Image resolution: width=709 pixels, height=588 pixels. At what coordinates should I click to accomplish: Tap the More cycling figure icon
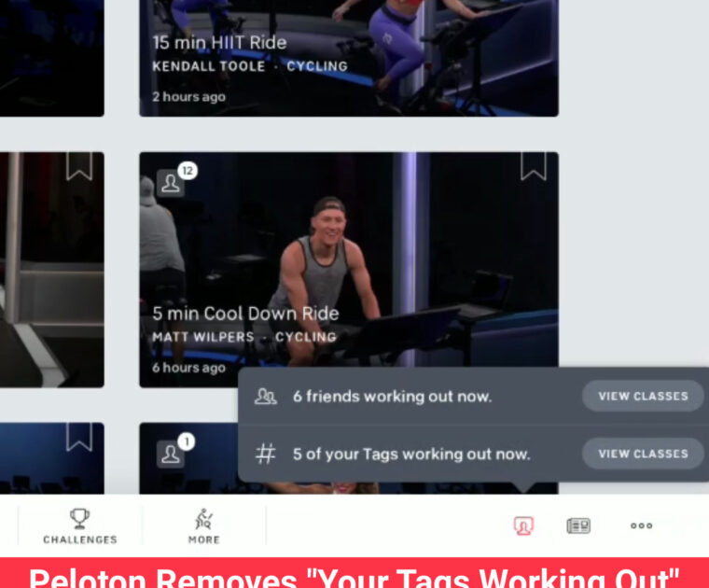pos(203,519)
